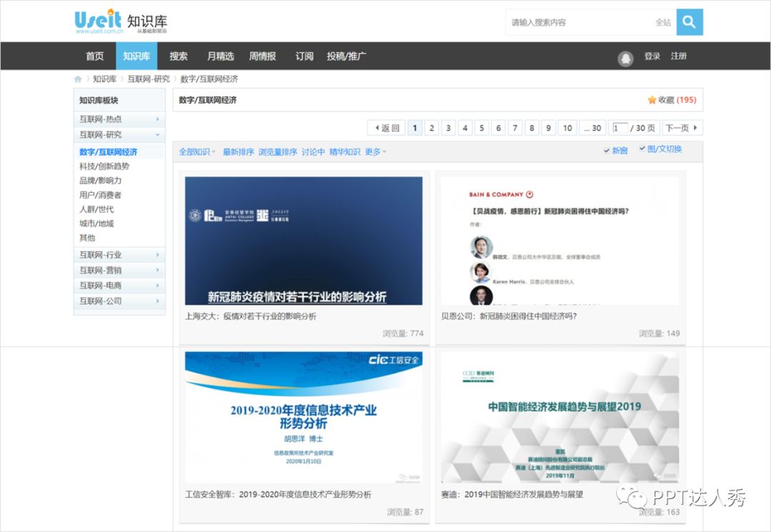Jump to last page 30
The image size is (771, 532).
[x=593, y=128]
